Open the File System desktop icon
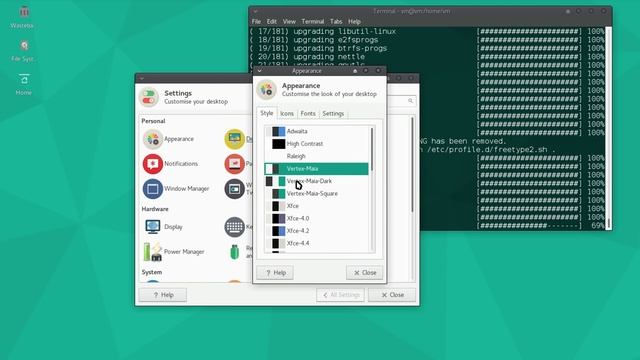 pos(24,46)
